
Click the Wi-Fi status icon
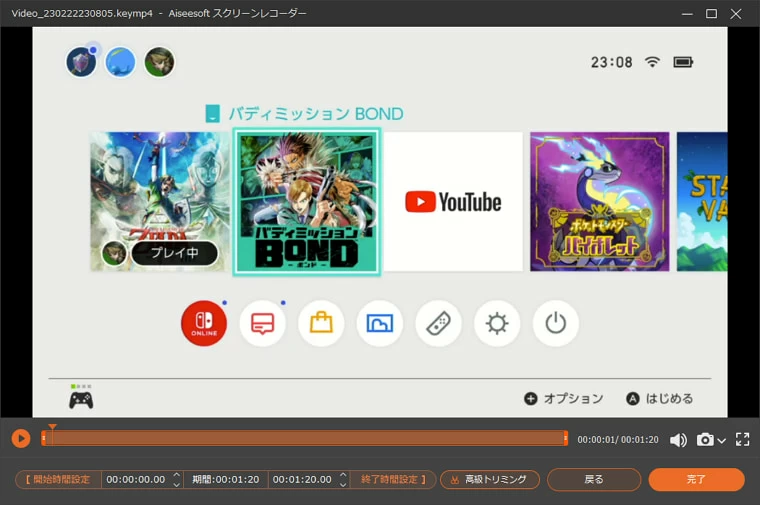tap(652, 62)
